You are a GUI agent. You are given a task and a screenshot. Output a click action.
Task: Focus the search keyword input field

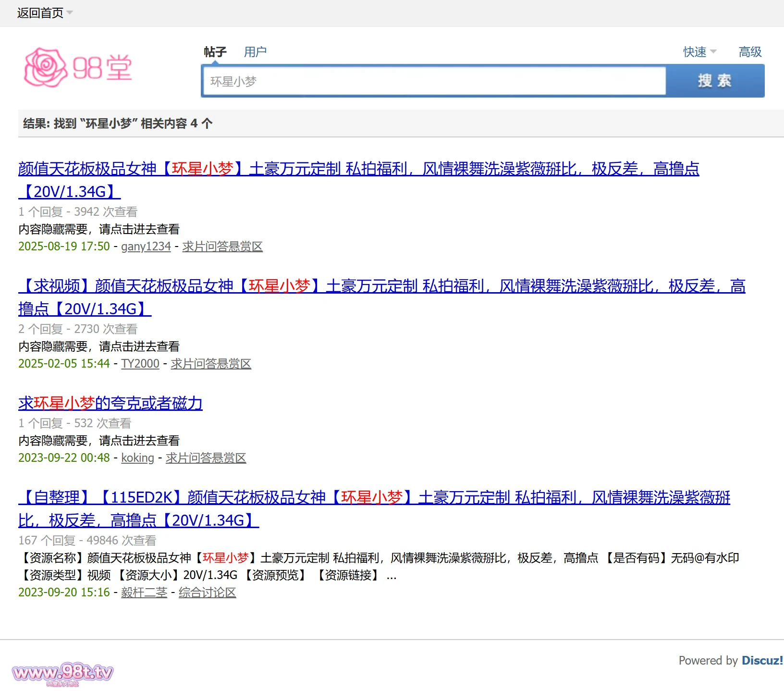click(x=433, y=81)
